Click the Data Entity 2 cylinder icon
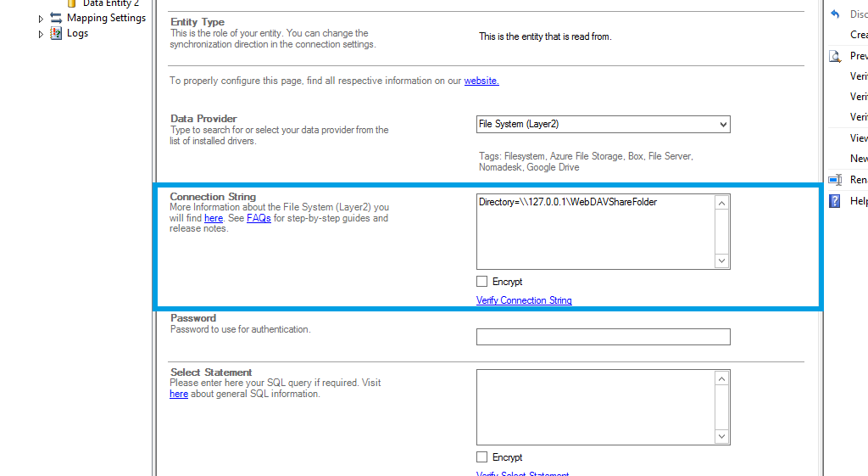 [x=72, y=3]
